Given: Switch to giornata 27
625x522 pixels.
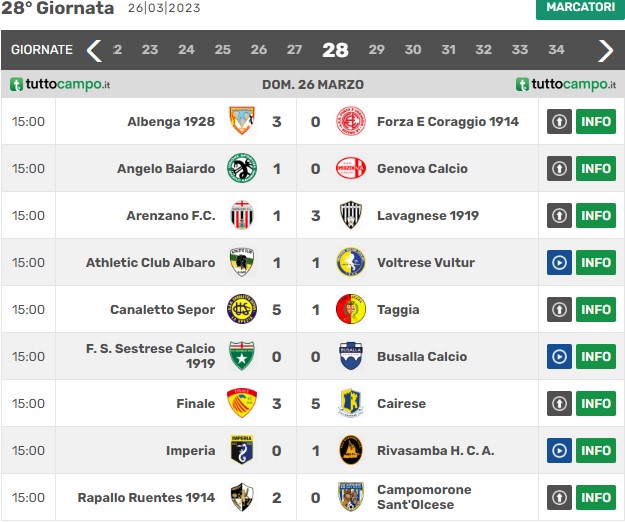Looking at the screenshot, I should click(294, 49).
